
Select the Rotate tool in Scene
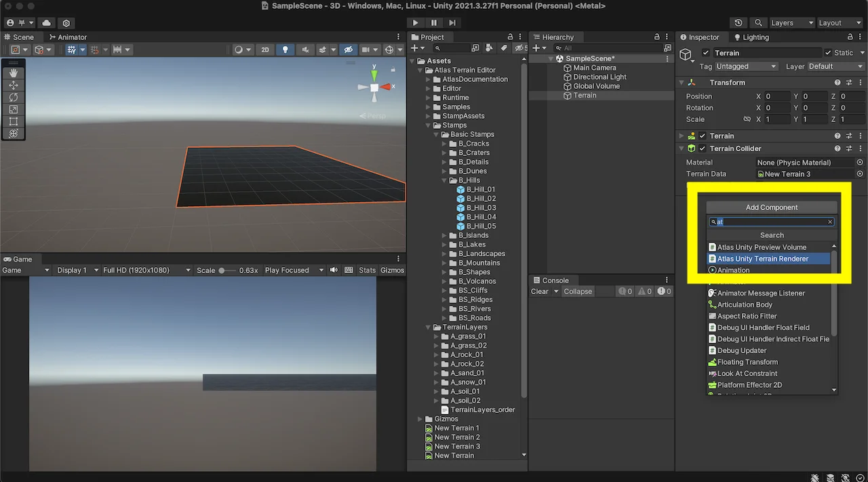pyautogui.click(x=14, y=98)
